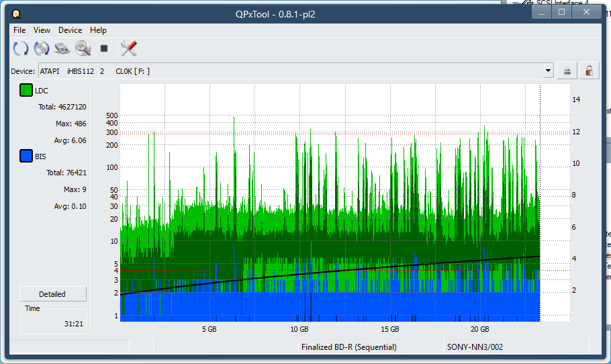The image size is (611, 364).
Task: Open the View menu
Action: (x=42, y=30)
